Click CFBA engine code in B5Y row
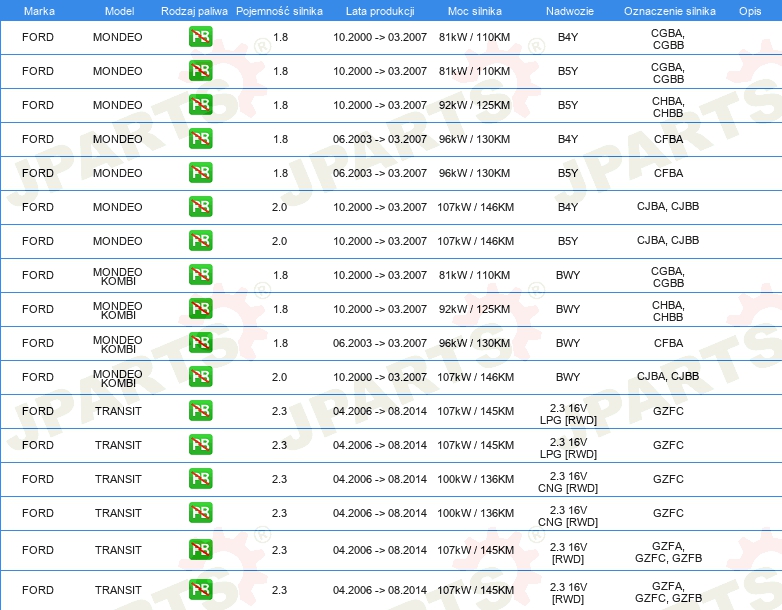The height and width of the screenshot is (610, 782). [668, 173]
